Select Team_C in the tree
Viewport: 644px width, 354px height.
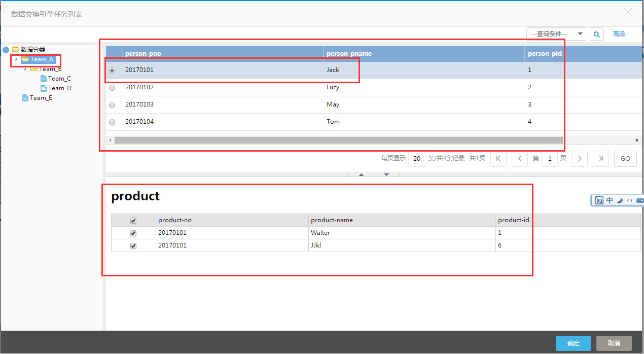59,79
